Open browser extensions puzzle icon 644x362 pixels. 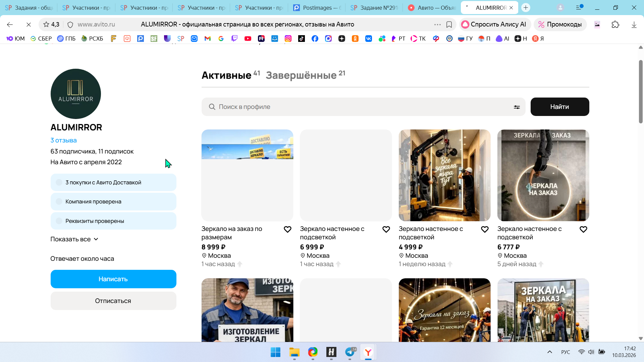click(x=615, y=24)
